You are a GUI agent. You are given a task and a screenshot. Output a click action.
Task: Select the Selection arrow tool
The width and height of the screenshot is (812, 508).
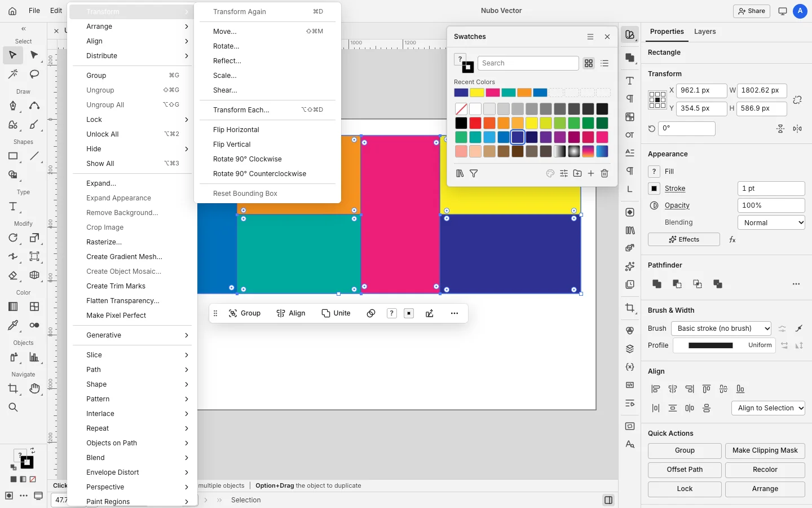point(13,55)
